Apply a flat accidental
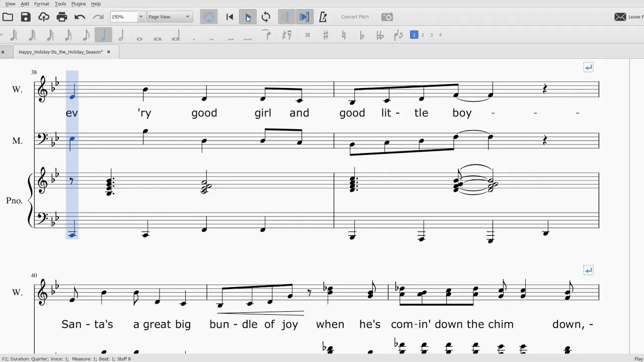This screenshot has height=362, width=644. [x=362, y=35]
